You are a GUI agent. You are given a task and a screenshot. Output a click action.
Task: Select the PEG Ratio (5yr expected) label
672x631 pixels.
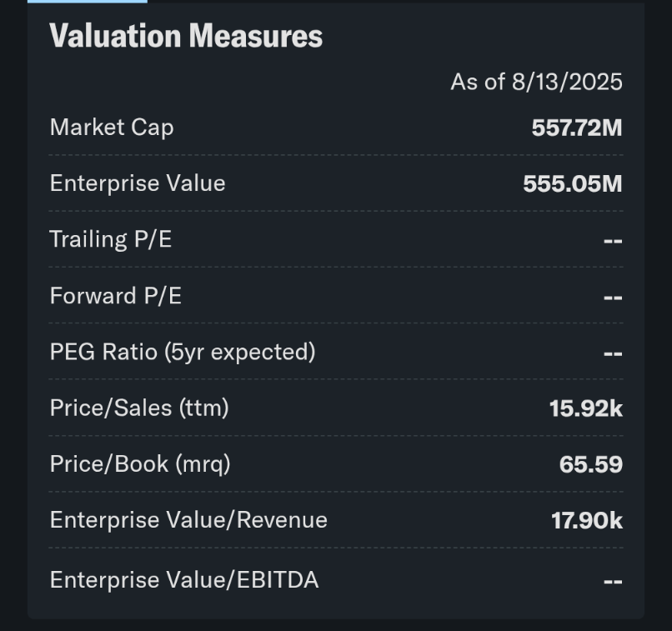[183, 352]
